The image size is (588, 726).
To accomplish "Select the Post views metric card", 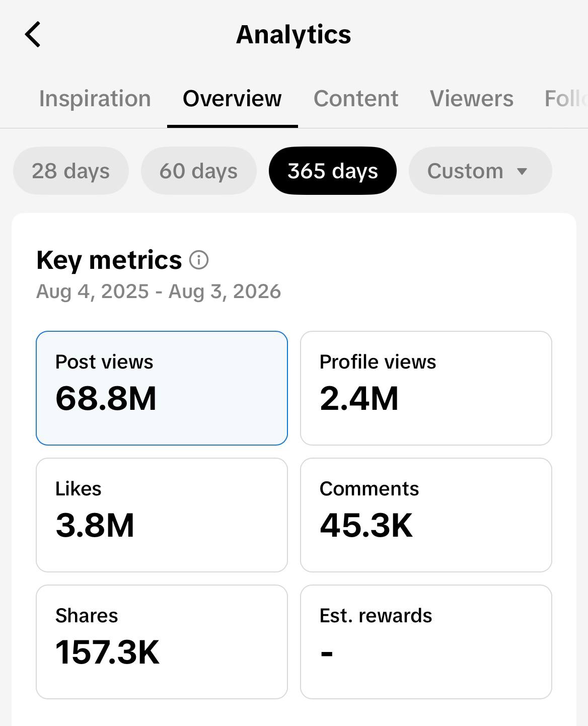I will click(x=162, y=388).
